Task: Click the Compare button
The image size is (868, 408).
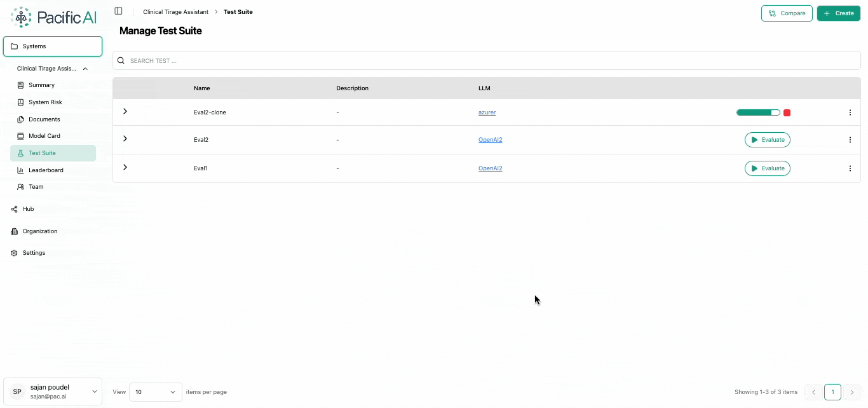Action: click(786, 13)
